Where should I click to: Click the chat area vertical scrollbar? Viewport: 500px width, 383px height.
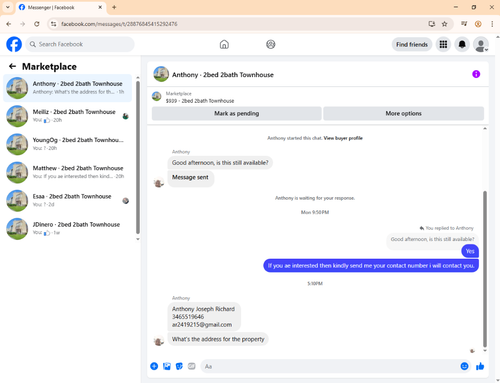coord(485,269)
